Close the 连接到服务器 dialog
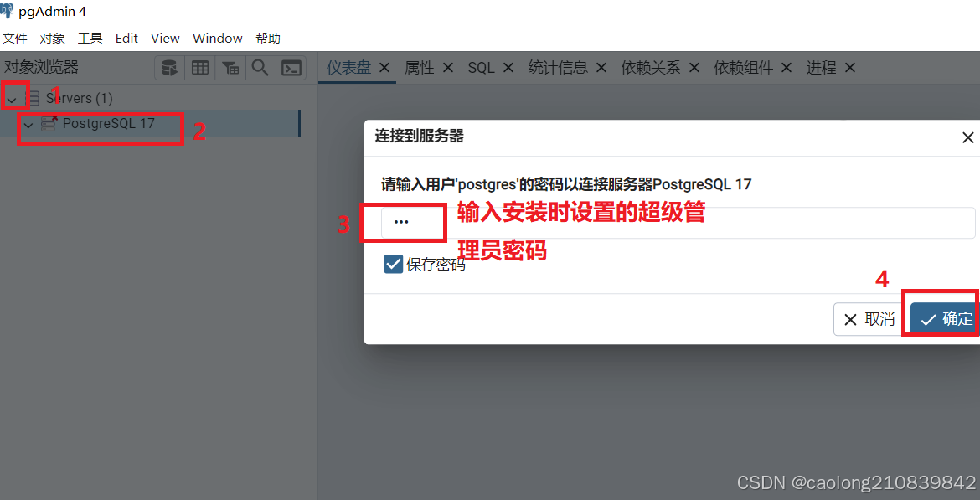The image size is (980, 500). [967, 137]
